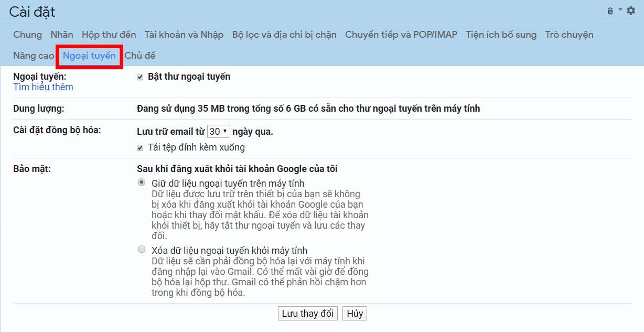Open the 30-day email storage dropdown
Image resolution: width=644 pixels, height=332 pixels.
(218, 132)
